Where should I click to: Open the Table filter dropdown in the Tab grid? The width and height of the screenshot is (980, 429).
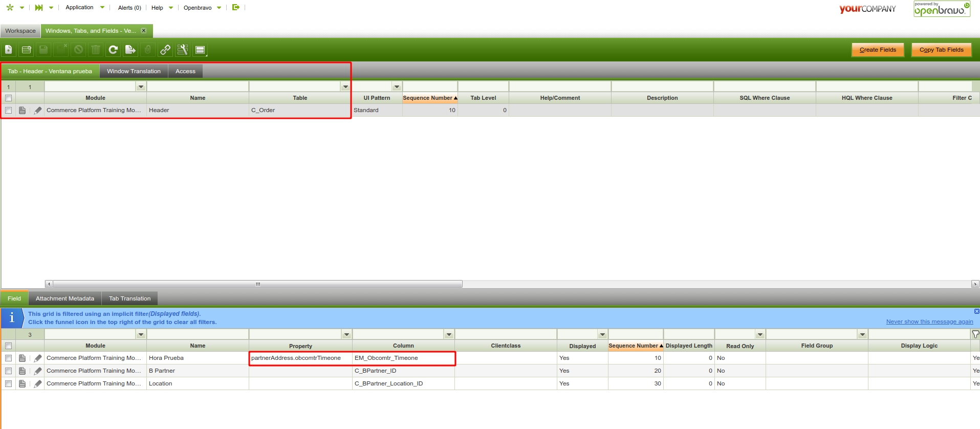click(x=345, y=87)
